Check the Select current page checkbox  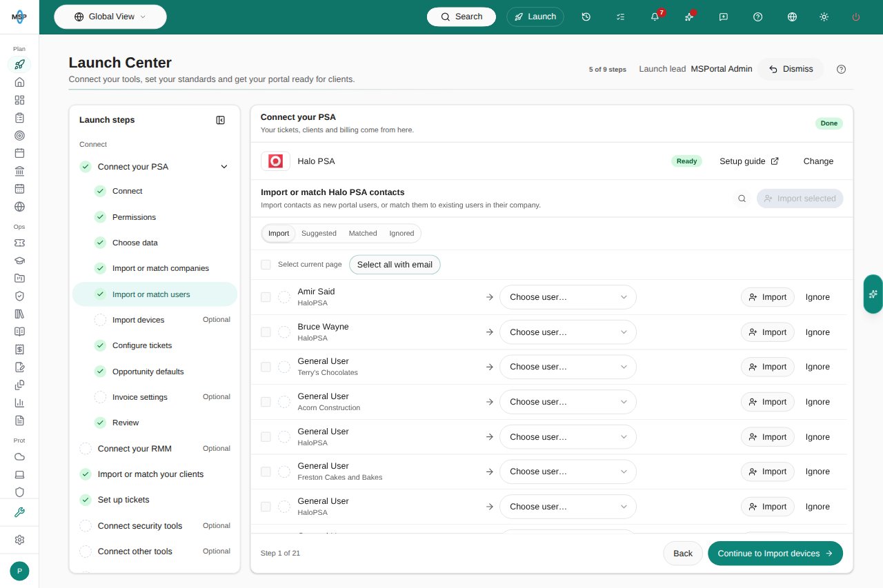266,265
